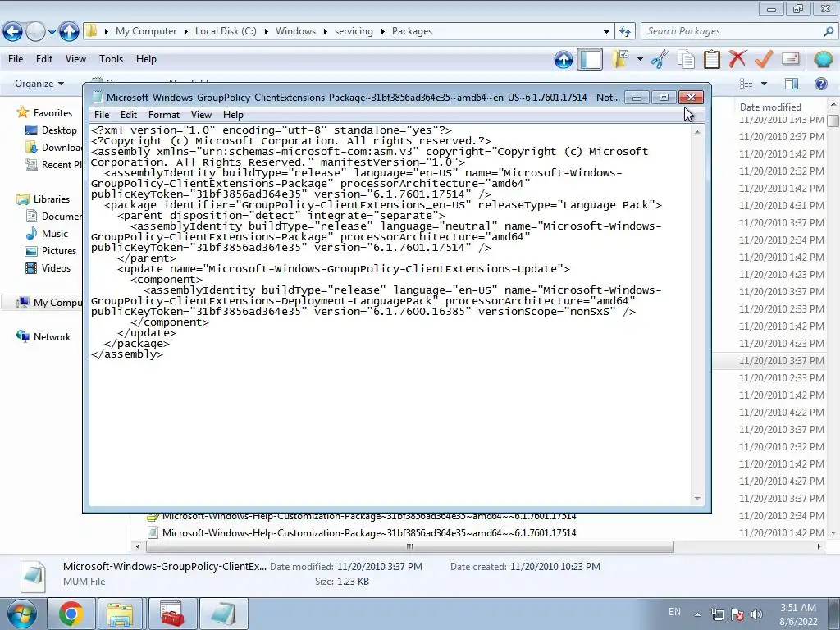Open the Explorer View menu

coord(75,59)
